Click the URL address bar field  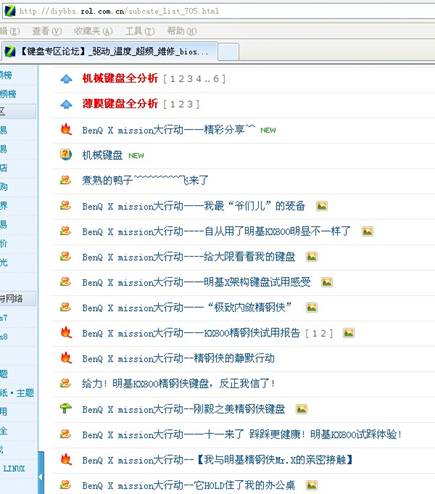tap(220, 11)
